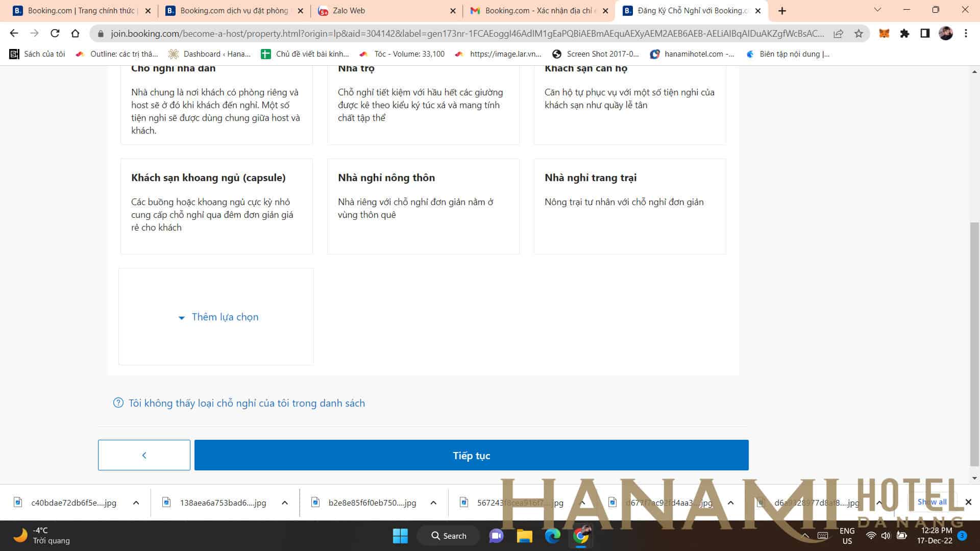Viewport: 980px width, 551px height.
Task: Bookmark this page with star icon
Action: (x=859, y=34)
